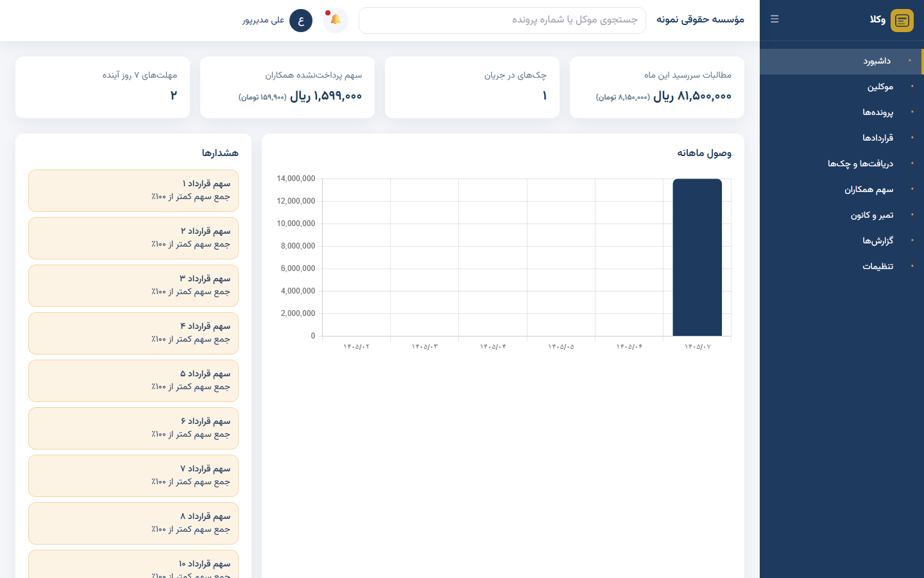Viewport: 924px width, 578px height.
Task: Open the سهم قرارداد ۶ alert
Action: pos(133,428)
